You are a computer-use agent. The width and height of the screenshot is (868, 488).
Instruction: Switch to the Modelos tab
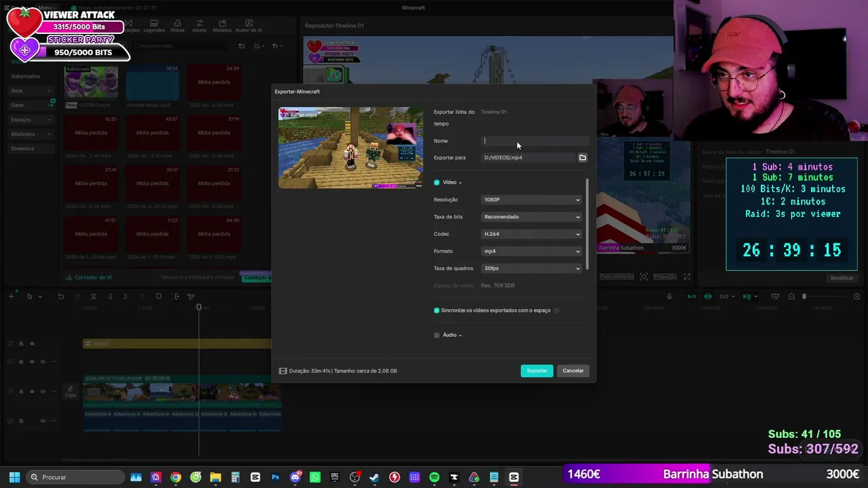(222, 26)
